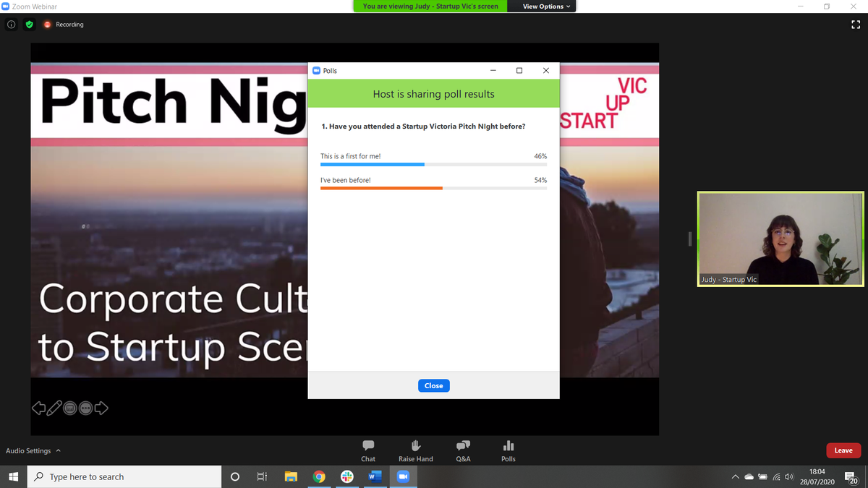Click the green encryption shield icon

point(29,25)
